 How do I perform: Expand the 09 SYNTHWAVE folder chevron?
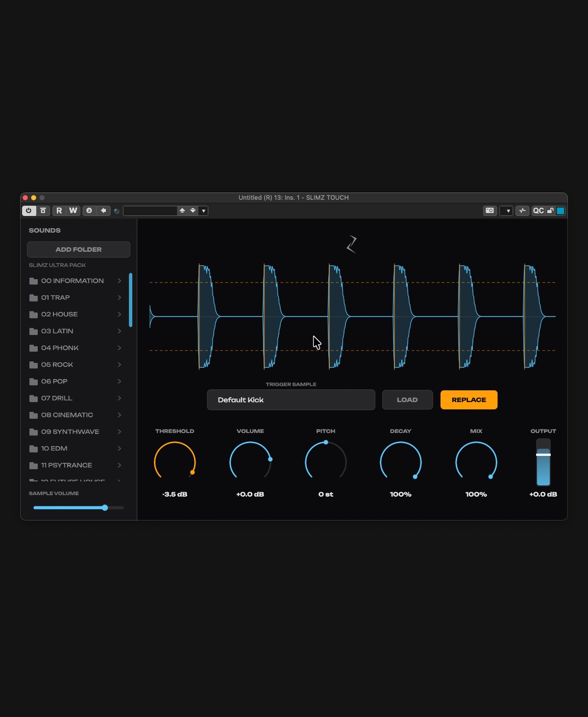(x=119, y=431)
